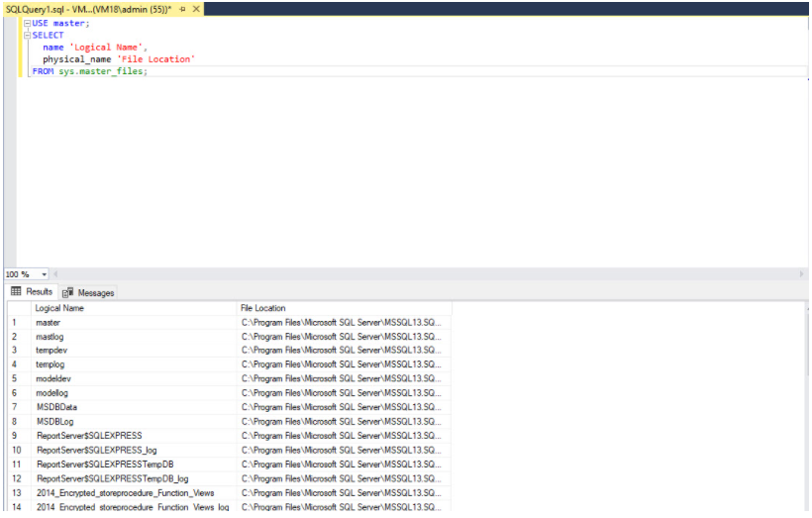
Task: Collapse the SELECT statement outline
Action: (x=28, y=36)
